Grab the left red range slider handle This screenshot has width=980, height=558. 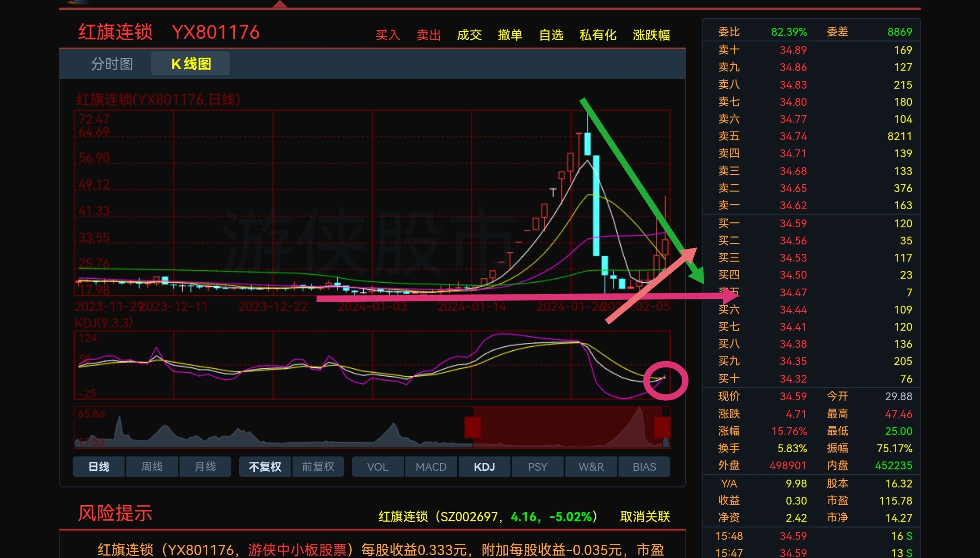click(473, 427)
